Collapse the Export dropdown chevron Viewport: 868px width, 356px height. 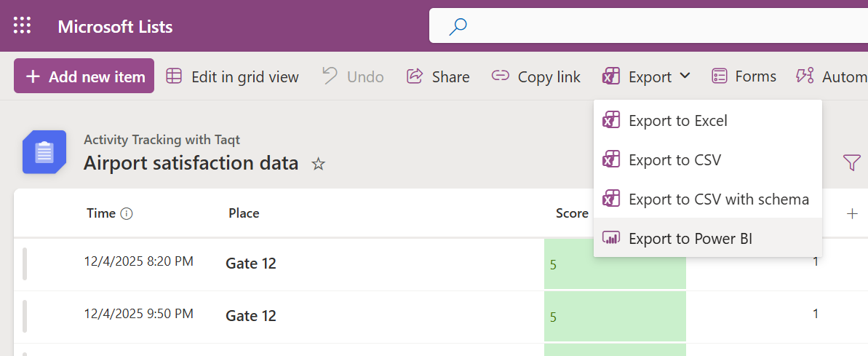[x=685, y=76]
